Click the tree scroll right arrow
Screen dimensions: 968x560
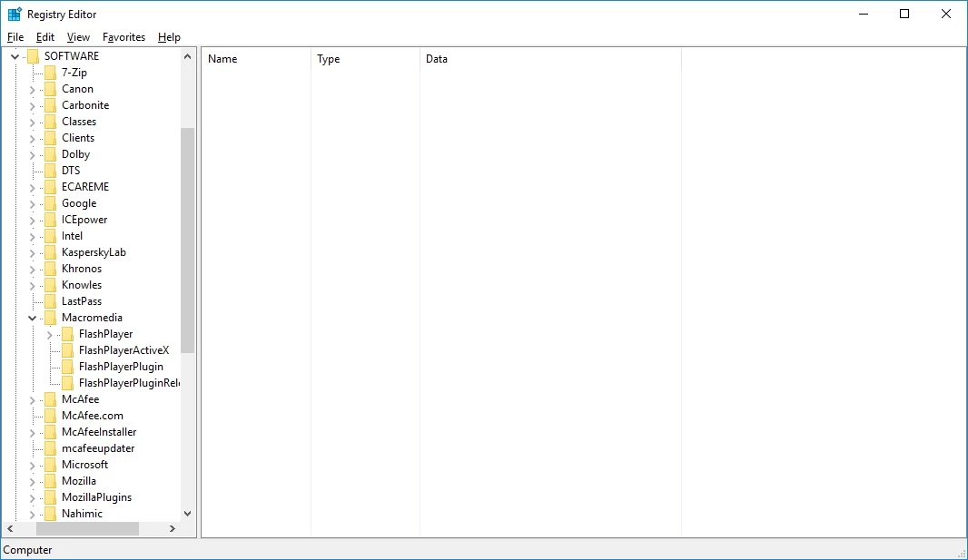tap(173, 529)
